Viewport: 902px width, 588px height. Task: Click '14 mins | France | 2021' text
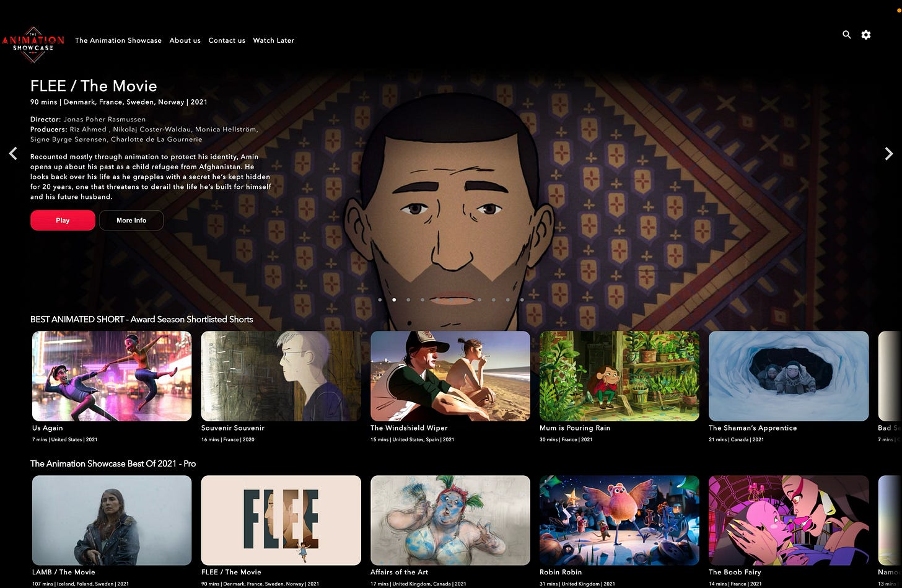(x=735, y=584)
